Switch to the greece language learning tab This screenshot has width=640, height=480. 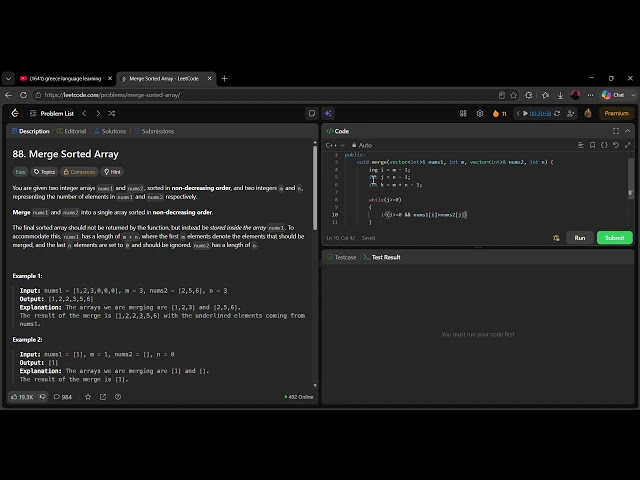pyautogui.click(x=67, y=78)
